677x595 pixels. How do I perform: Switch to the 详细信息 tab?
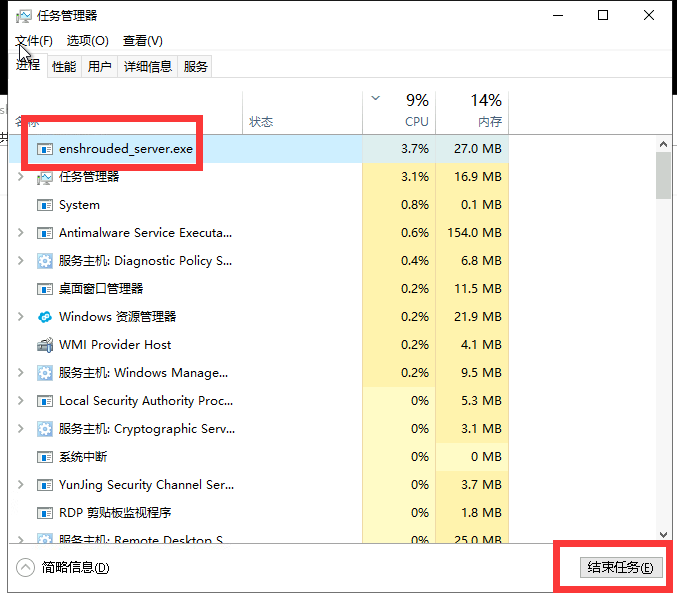point(148,66)
